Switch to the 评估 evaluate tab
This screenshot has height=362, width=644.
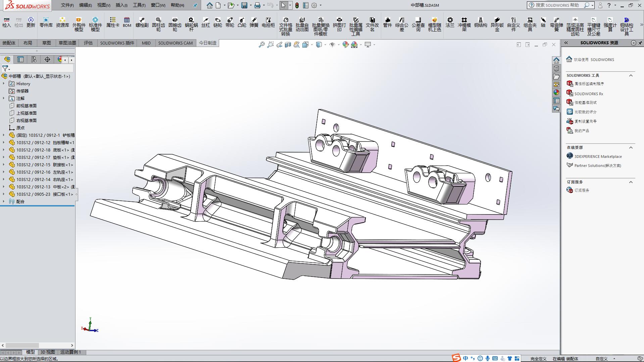click(88, 43)
